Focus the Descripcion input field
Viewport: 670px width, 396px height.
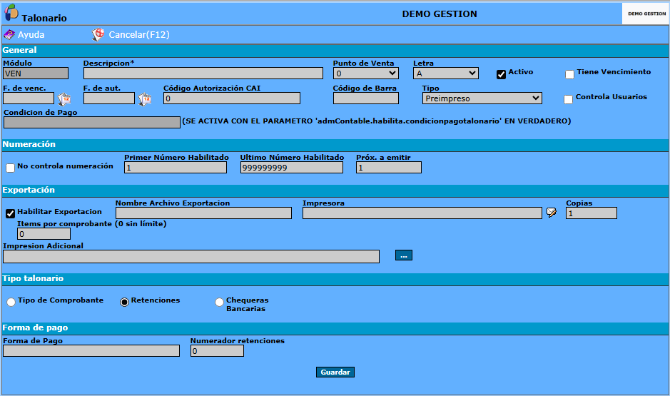pos(203,73)
